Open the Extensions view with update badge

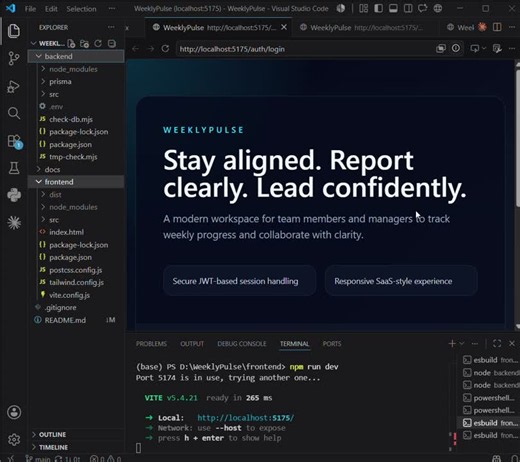(x=14, y=141)
